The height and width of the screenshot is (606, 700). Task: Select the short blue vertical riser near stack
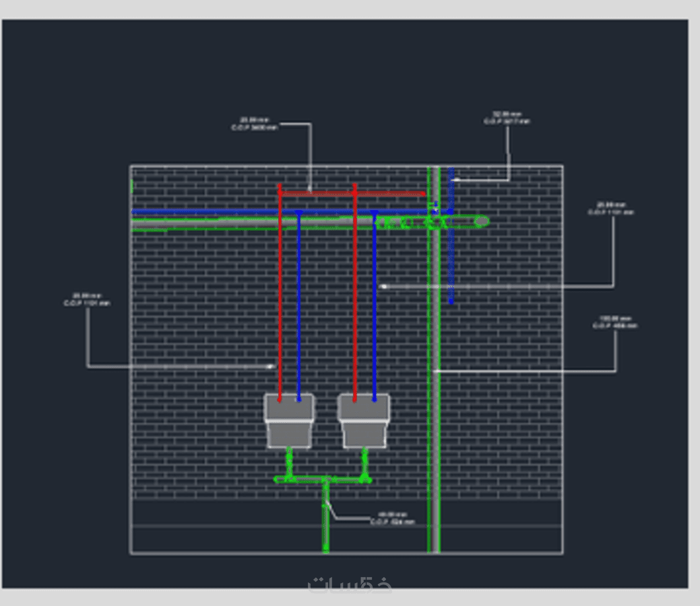(x=451, y=235)
